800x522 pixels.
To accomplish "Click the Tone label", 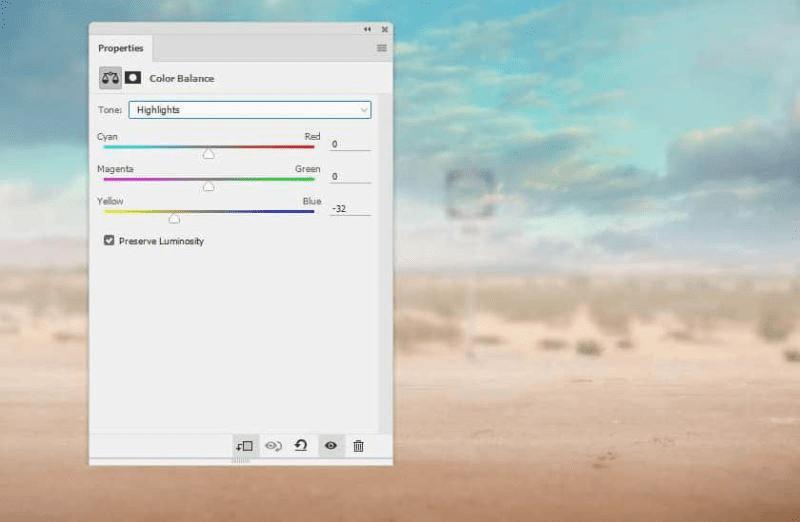I will (110, 110).
